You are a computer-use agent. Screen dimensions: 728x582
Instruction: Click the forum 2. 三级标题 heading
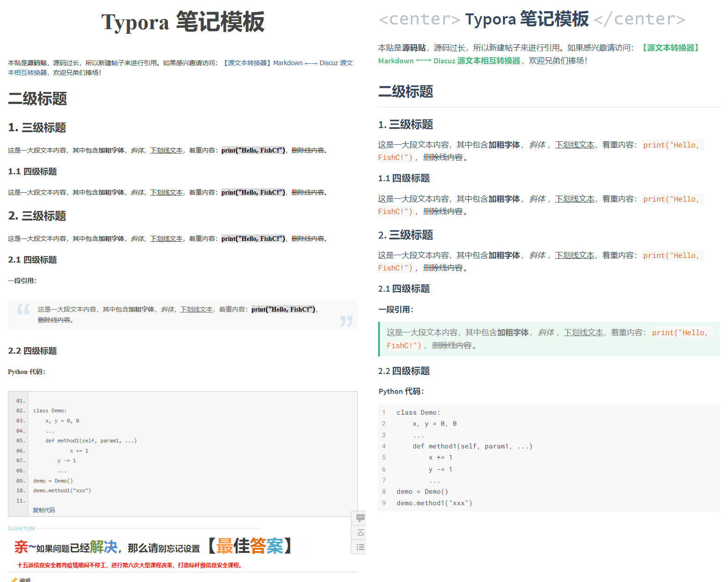click(37, 216)
